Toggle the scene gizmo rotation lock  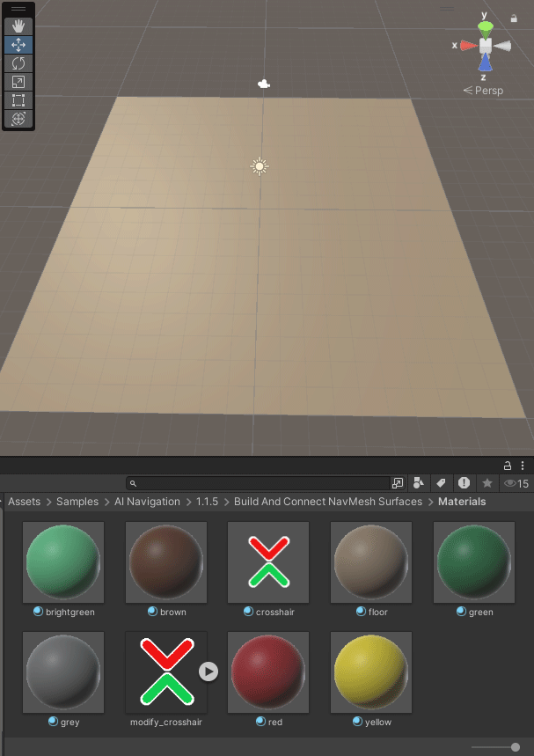click(x=514, y=18)
